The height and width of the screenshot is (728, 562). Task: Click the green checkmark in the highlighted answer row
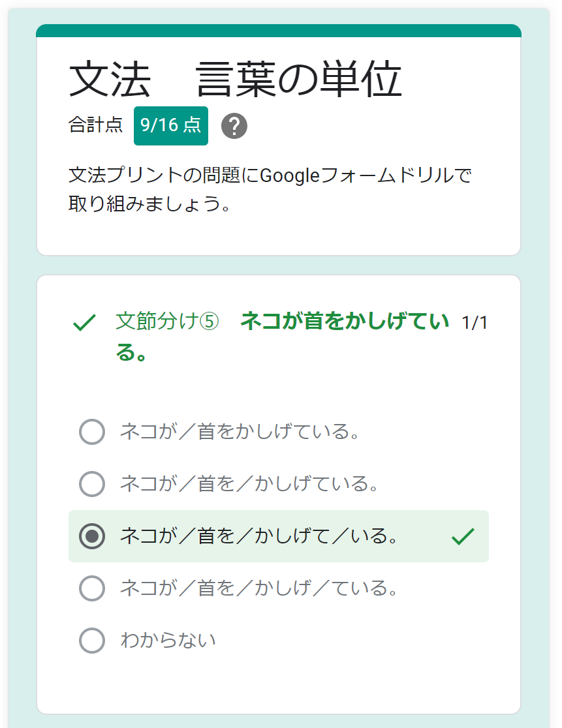pyautogui.click(x=463, y=536)
